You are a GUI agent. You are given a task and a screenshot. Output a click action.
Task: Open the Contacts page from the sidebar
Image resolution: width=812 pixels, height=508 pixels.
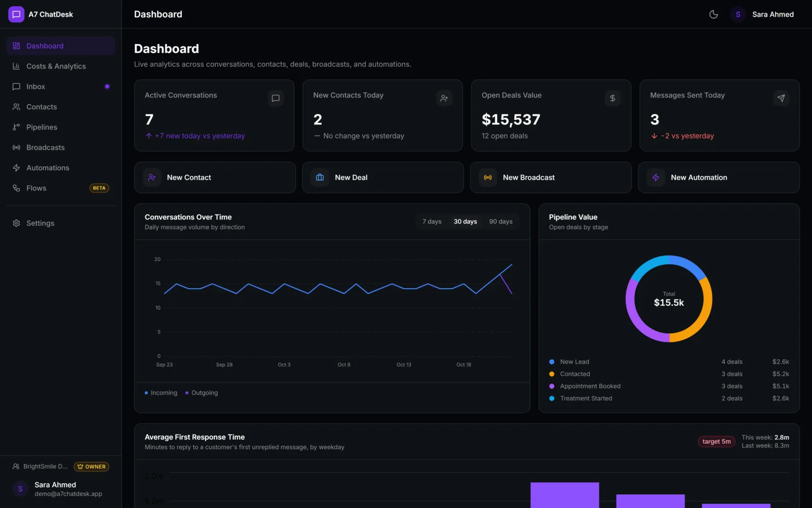61,107
